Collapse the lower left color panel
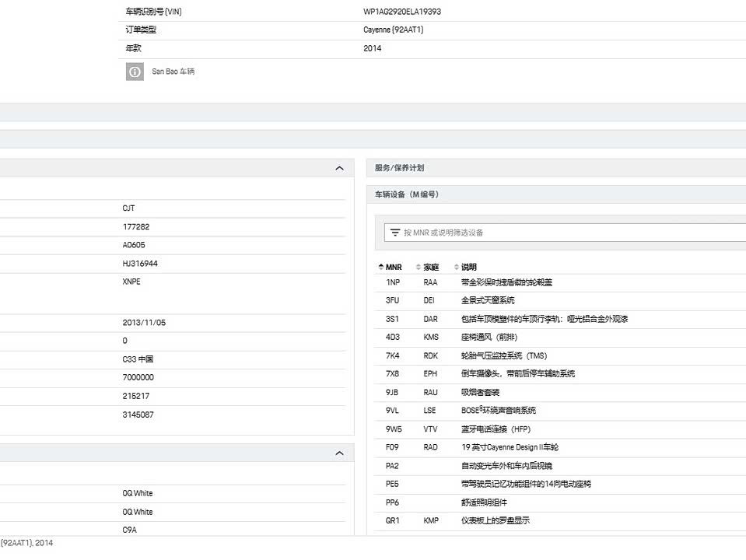Image resolution: width=746 pixels, height=560 pixels. click(339, 453)
